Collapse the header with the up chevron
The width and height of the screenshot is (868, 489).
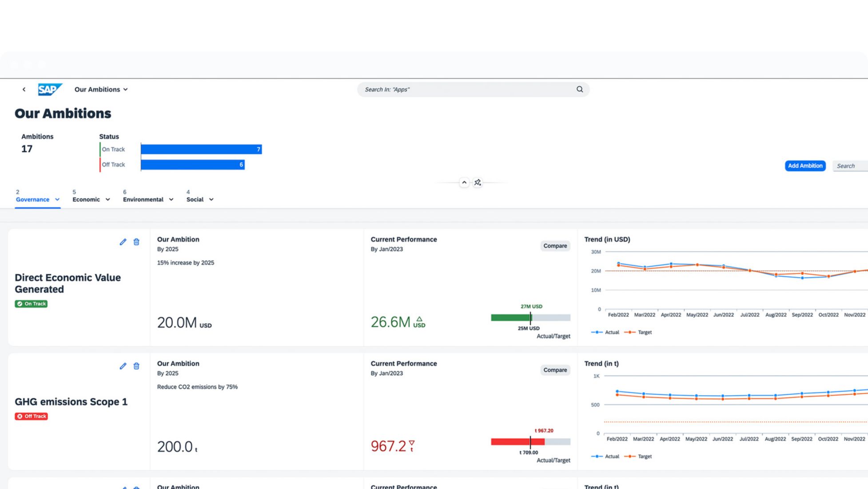(x=464, y=182)
